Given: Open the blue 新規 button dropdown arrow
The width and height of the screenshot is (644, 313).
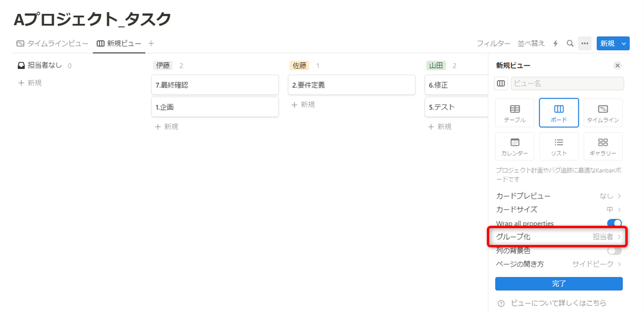Looking at the screenshot, I should coord(623,43).
